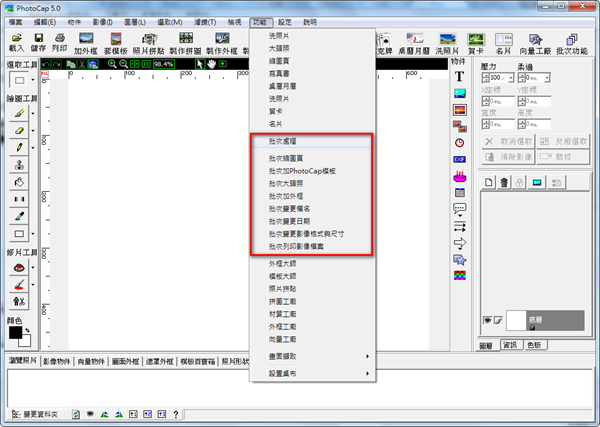Click the new layer page icon
The height and width of the screenshot is (427, 600).
pyautogui.click(x=489, y=182)
